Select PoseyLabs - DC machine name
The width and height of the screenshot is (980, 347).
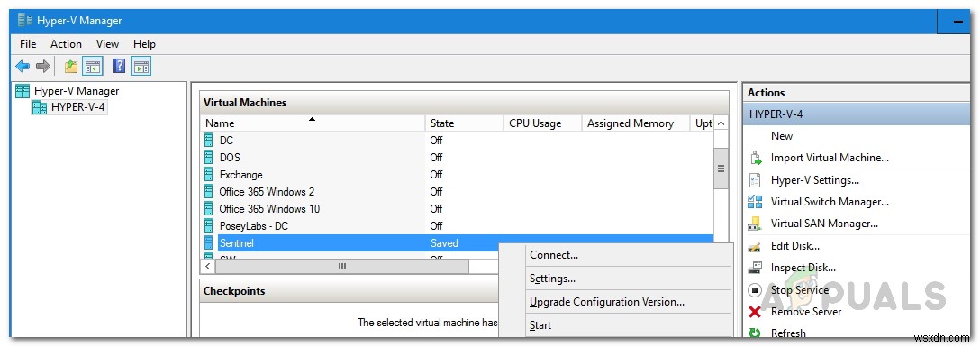254,225
